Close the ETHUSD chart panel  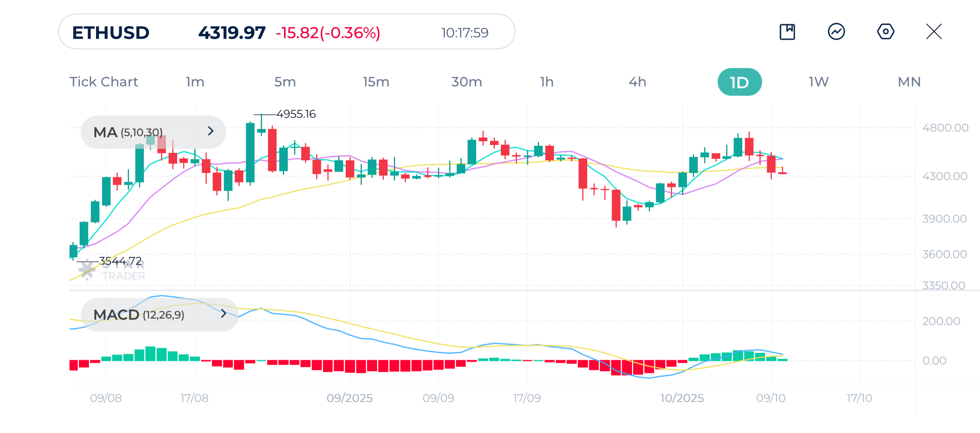[934, 32]
